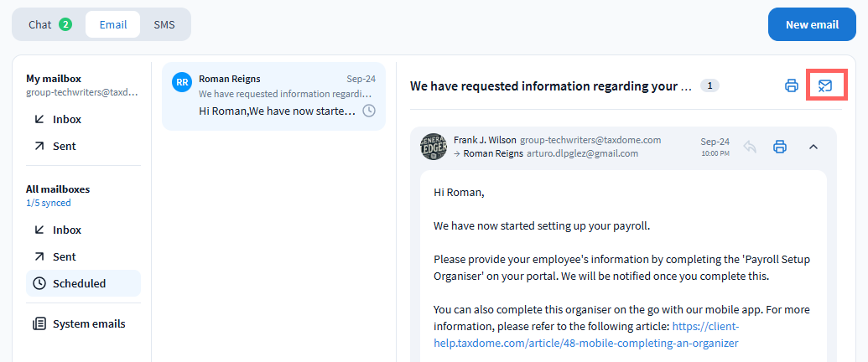Click the New email button
The height and width of the screenshot is (362, 868).
(x=812, y=24)
